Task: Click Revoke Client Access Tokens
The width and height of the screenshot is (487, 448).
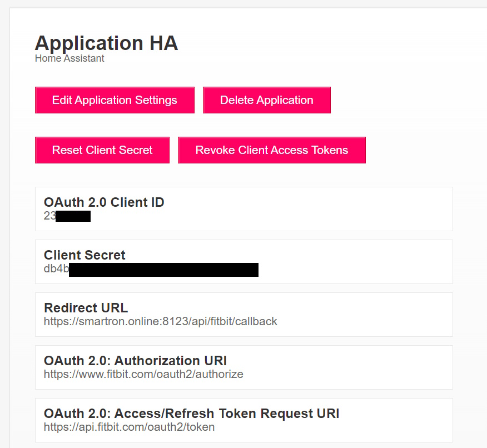Action: click(271, 150)
